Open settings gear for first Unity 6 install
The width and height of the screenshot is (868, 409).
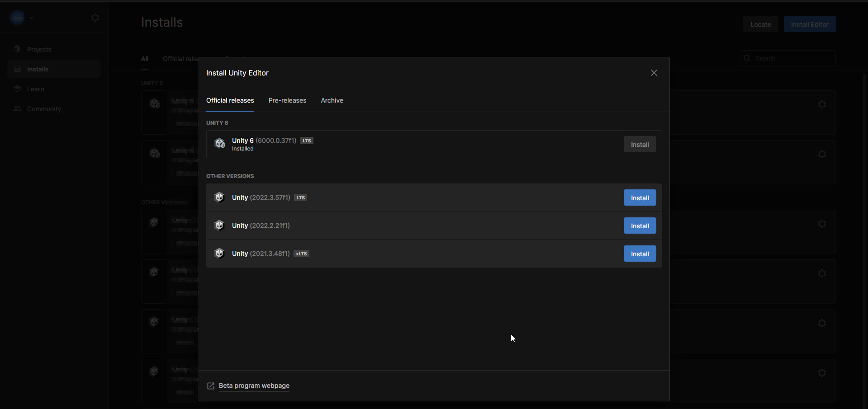pos(822,105)
